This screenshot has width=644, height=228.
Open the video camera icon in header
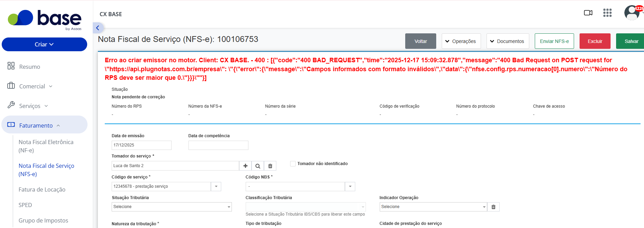[588, 13]
